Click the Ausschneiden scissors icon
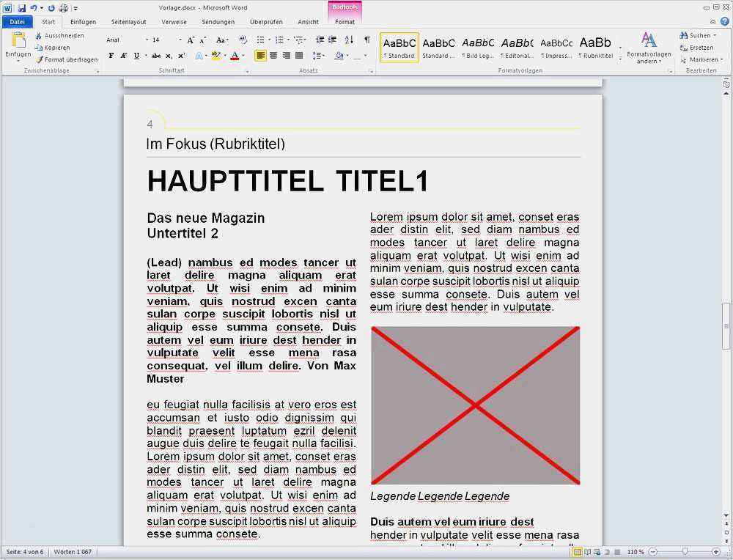 (x=39, y=35)
